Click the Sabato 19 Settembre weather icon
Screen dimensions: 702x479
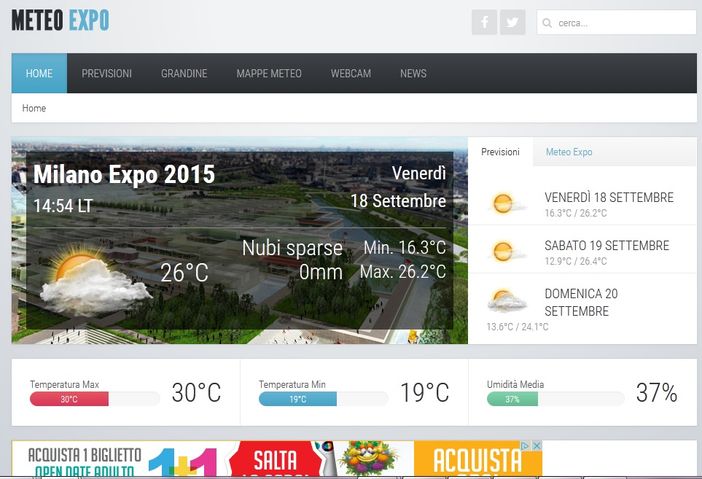tap(506, 251)
